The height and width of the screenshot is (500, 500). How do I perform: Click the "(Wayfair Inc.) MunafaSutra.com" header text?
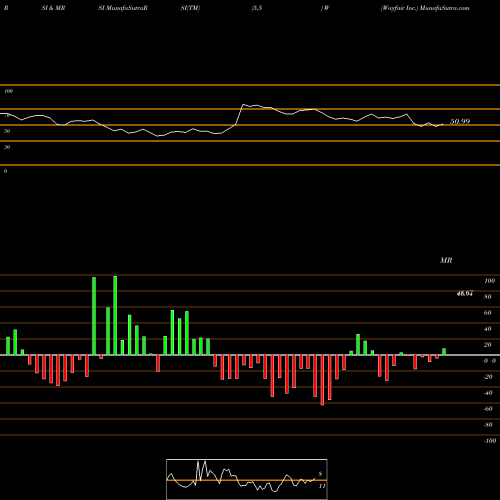pyautogui.click(x=425, y=8)
